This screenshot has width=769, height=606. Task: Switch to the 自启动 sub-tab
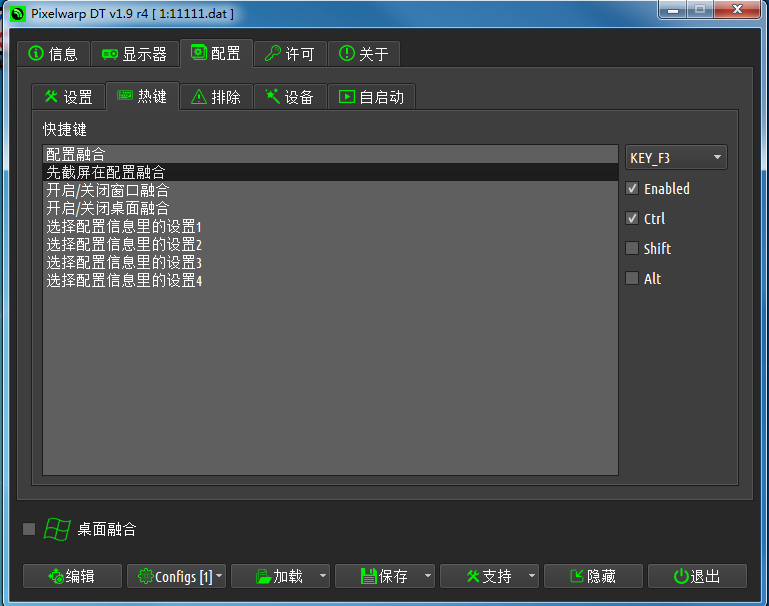pyautogui.click(x=371, y=97)
